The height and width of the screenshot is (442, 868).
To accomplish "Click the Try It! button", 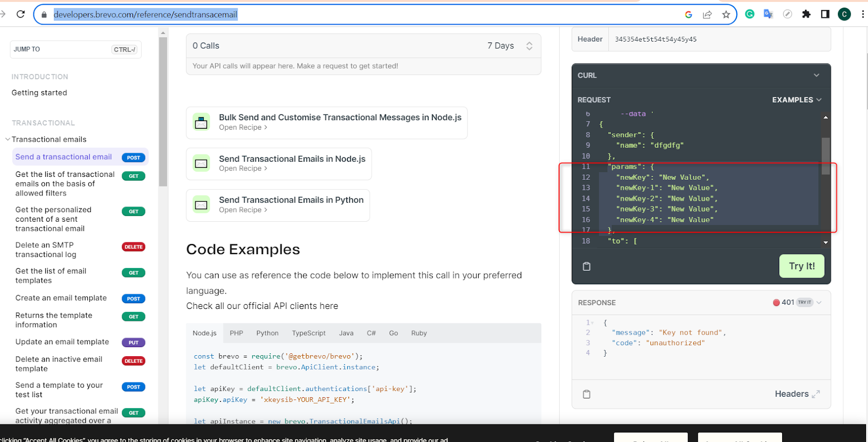I will (x=802, y=266).
